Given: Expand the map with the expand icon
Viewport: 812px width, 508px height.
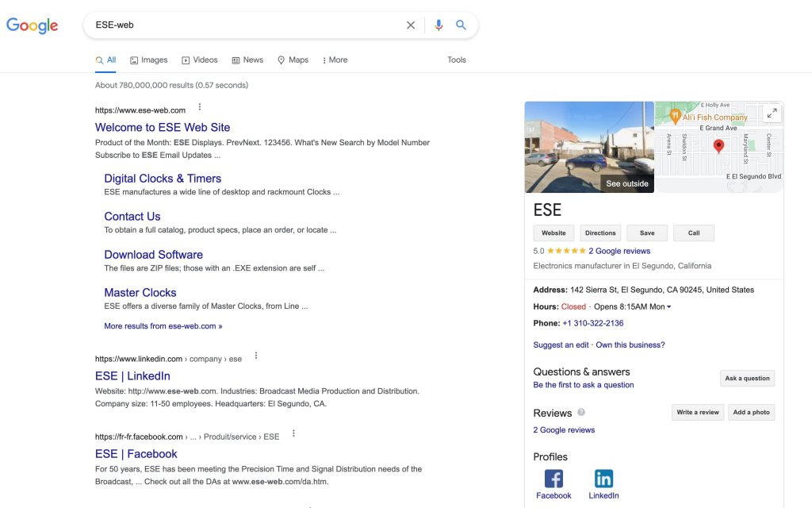Looking at the screenshot, I should pos(772,113).
